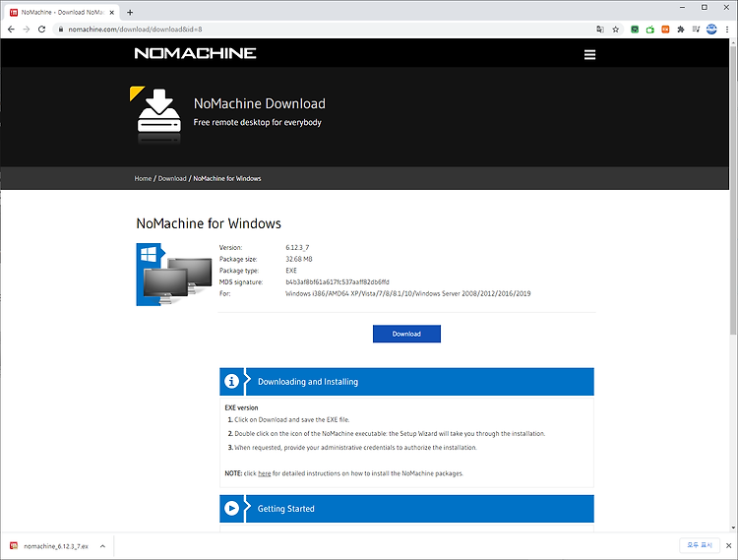Screen dimensions: 738x560
Task: Click the info icon beside Downloading and Installing
Action: click(x=231, y=381)
